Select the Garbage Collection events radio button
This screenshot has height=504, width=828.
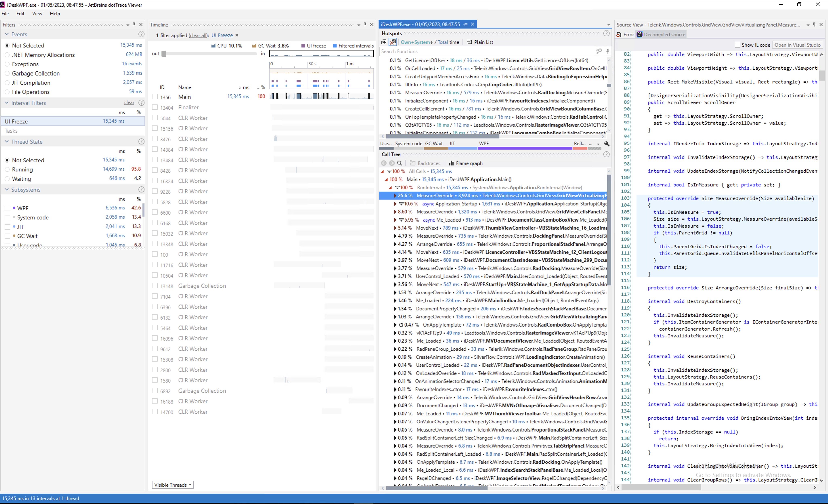[x=7, y=73]
